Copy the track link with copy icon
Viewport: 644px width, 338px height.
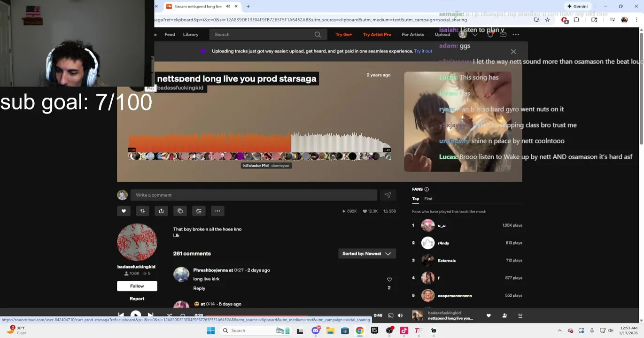click(x=180, y=211)
